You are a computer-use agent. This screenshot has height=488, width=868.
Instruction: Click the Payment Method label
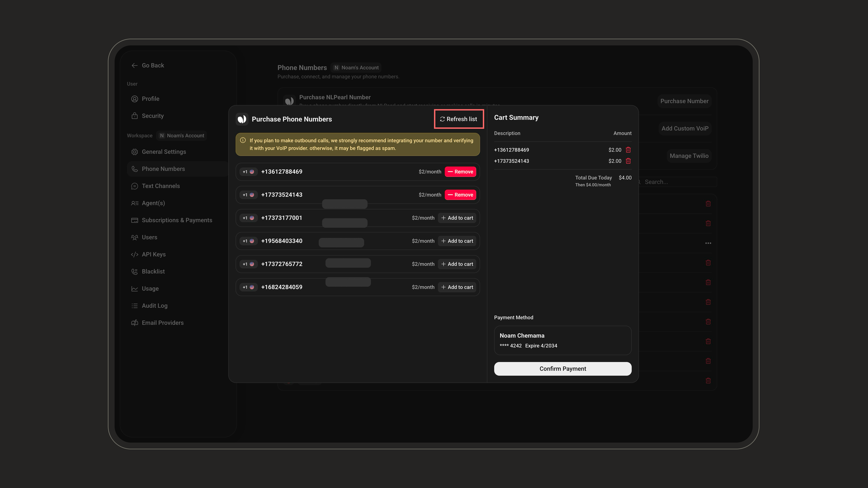click(513, 318)
